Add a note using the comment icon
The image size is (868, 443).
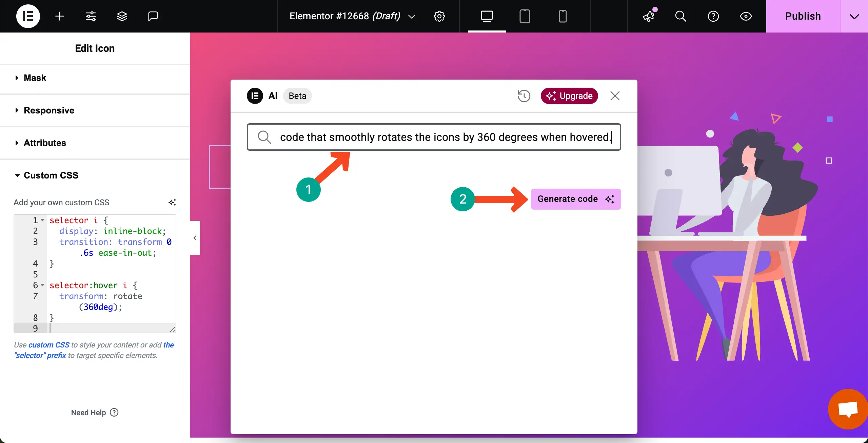(x=153, y=16)
